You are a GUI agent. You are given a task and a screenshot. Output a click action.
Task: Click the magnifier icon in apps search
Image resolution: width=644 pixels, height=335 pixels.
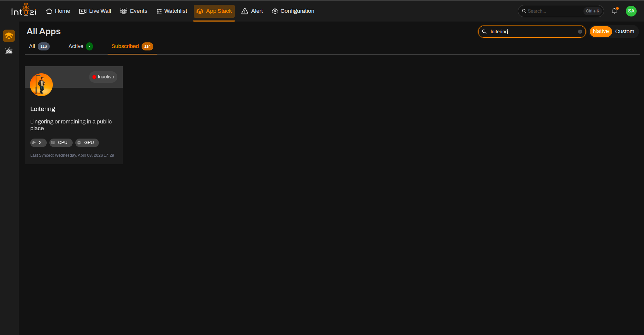pyautogui.click(x=484, y=32)
